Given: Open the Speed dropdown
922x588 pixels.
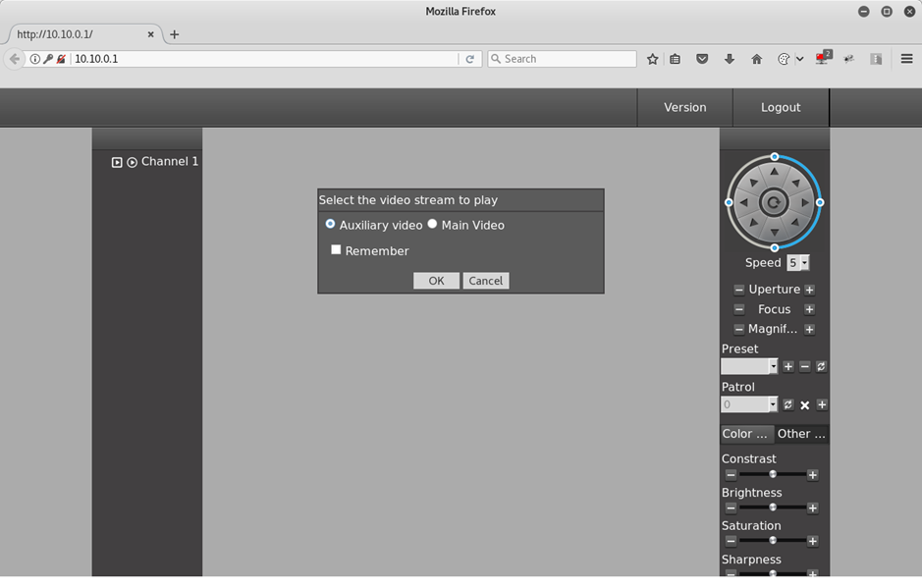Looking at the screenshot, I should tap(798, 263).
